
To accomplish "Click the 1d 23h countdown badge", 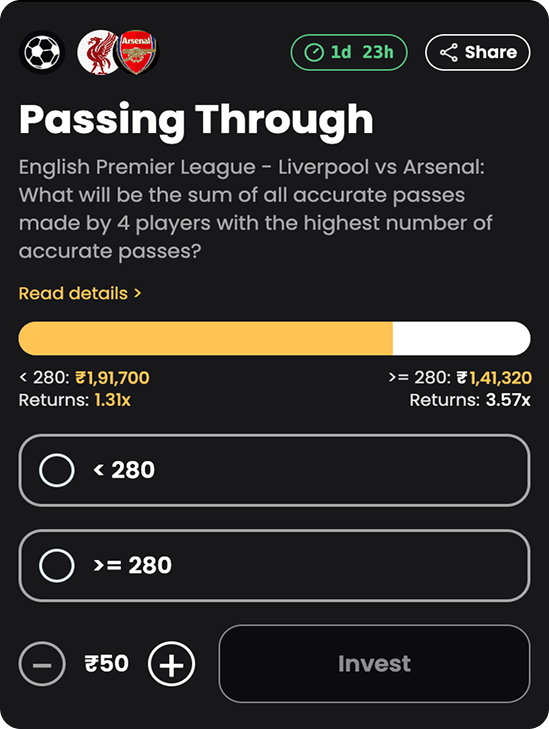I will [x=349, y=53].
